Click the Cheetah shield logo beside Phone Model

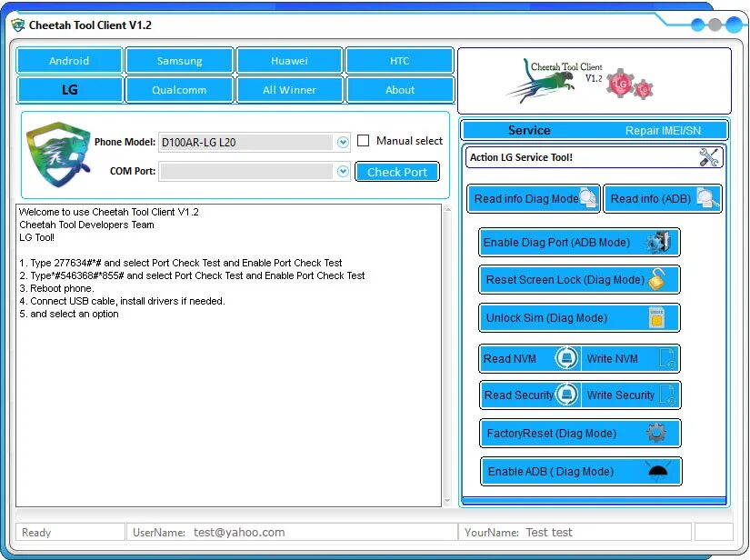[58, 154]
